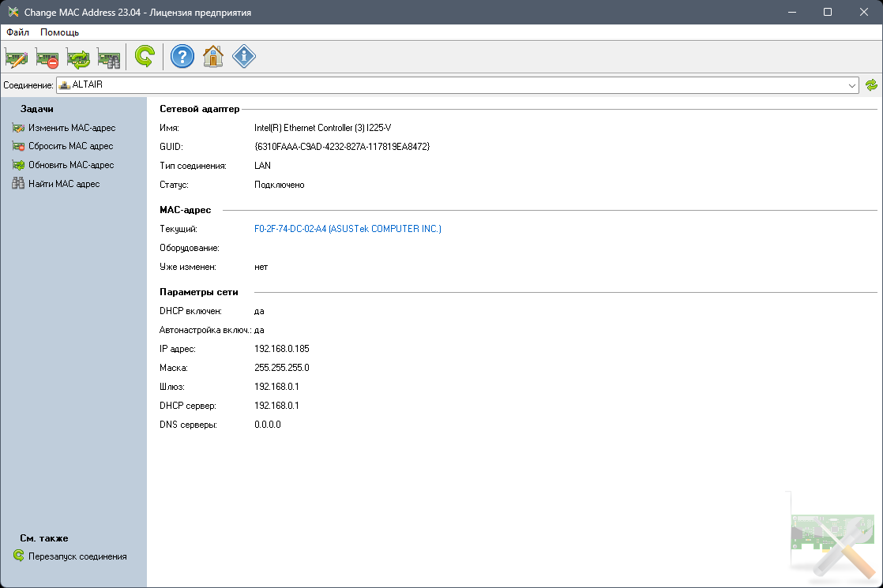
Task: Click the Перезапуск соединения link
Action: (77, 556)
